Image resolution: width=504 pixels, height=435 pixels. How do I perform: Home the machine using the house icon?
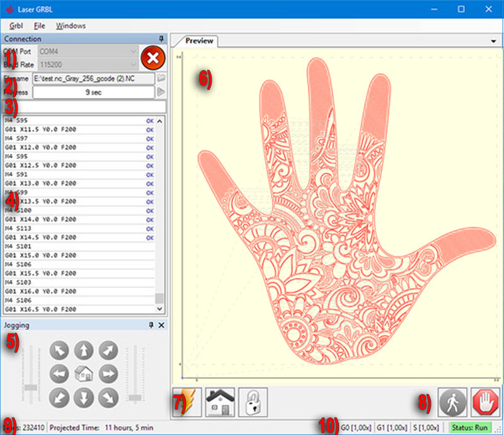(x=219, y=402)
